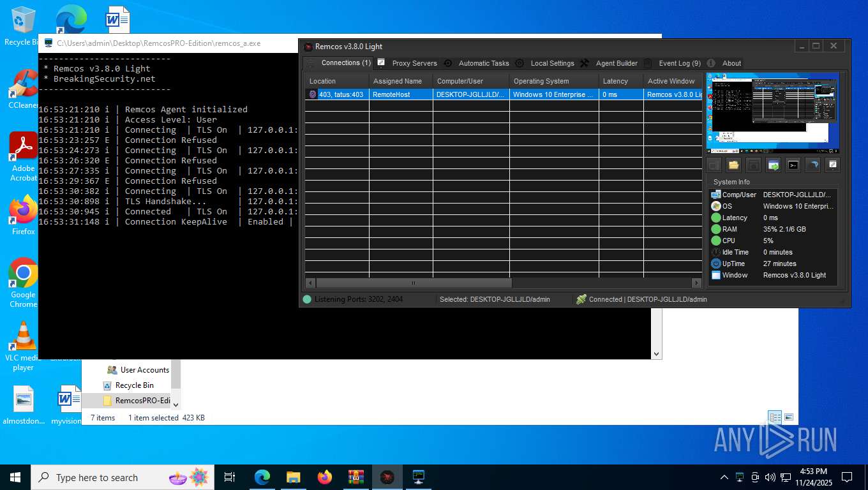Open the file manager folder icon in Remcos toolbar
Screen dimensions: 868x490
[x=733, y=165]
